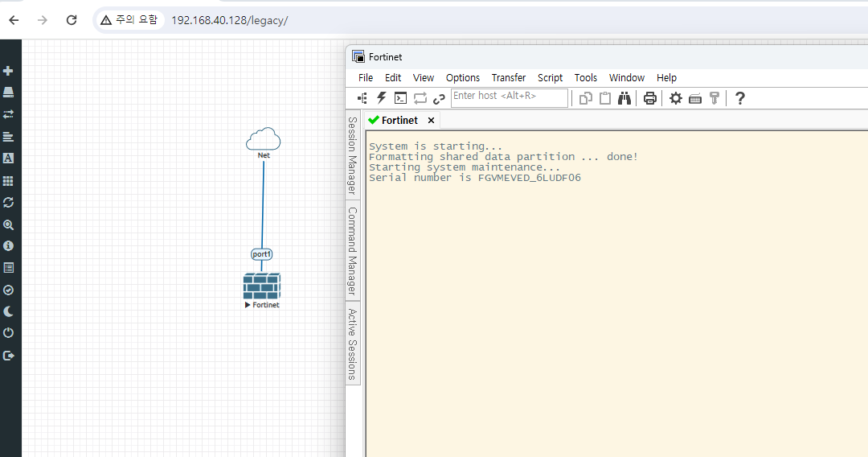Screen dimensions: 868x457
Task: Open the Text objects sidebar icon with letter A
Action: tap(8, 159)
